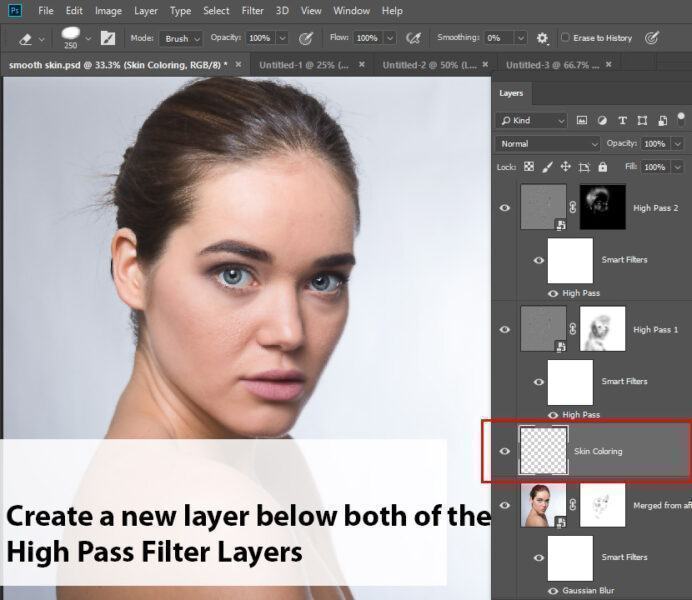The width and height of the screenshot is (692, 600).
Task: Expand the layer filter Kind dropdown
Action: [x=533, y=120]
